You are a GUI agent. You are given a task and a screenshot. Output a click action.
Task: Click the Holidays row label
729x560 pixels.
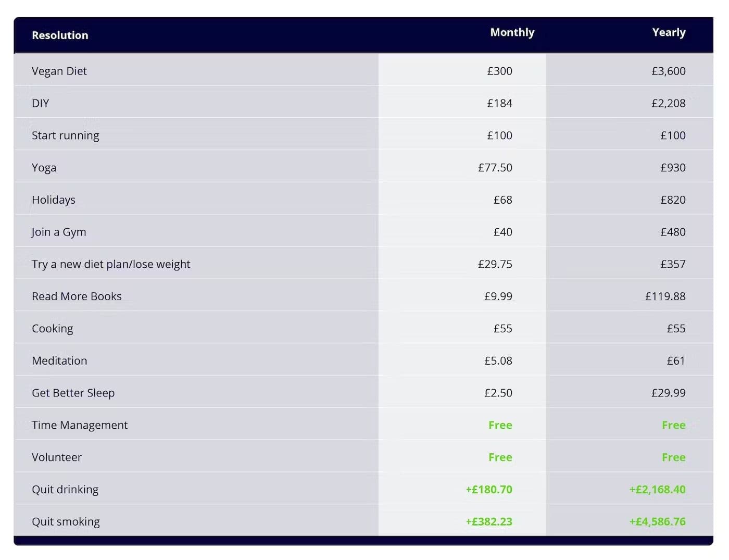coord(54,200)
